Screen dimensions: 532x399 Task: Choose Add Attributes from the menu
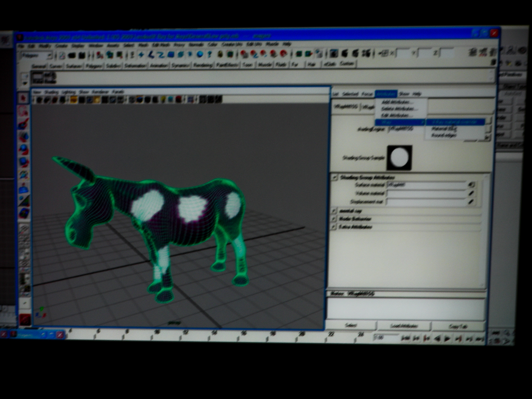[397, 102]
